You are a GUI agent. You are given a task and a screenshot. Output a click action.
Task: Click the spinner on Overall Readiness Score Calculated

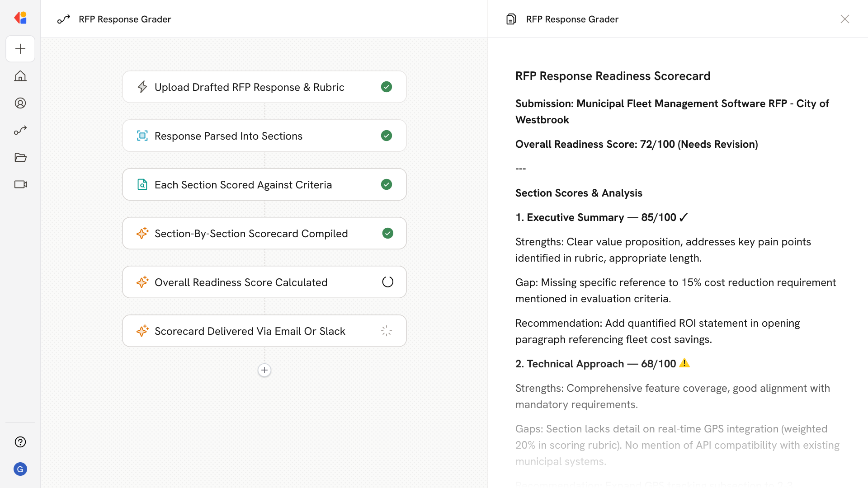(x=387, y=282)
